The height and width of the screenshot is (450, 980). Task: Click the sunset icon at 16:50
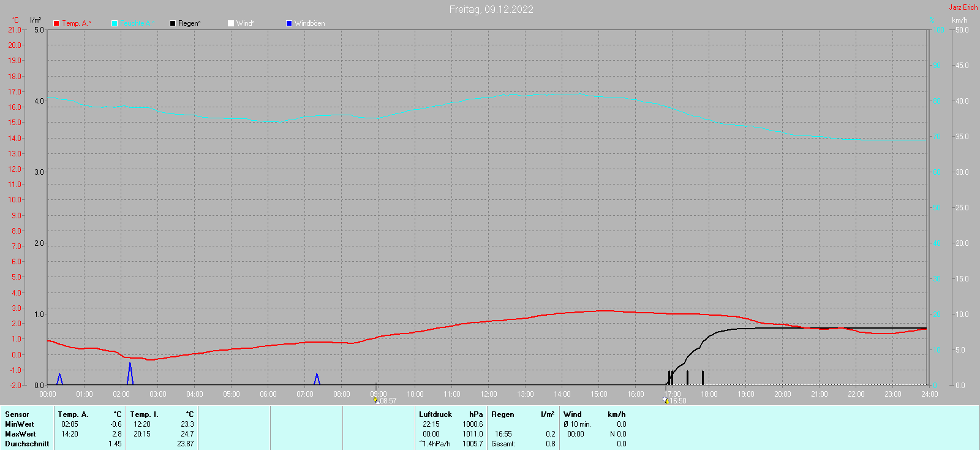pyautogui.click(x=665, y=400)
